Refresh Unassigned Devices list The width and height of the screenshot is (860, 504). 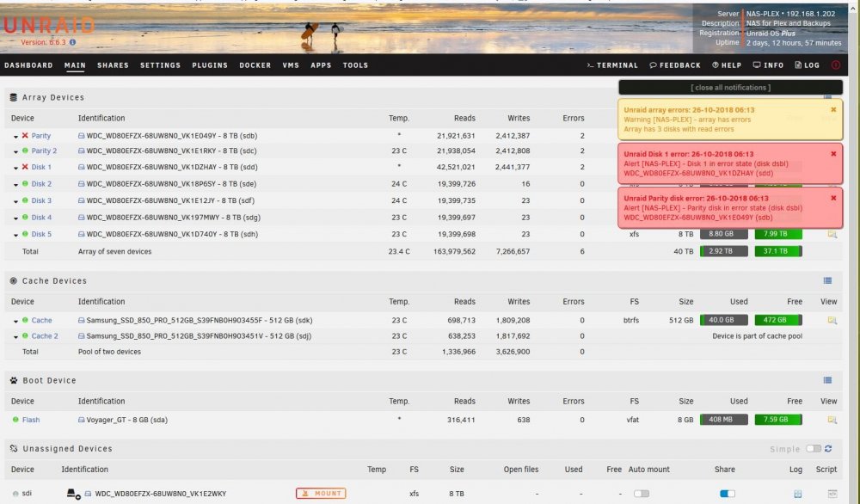(x=828, y=449)
